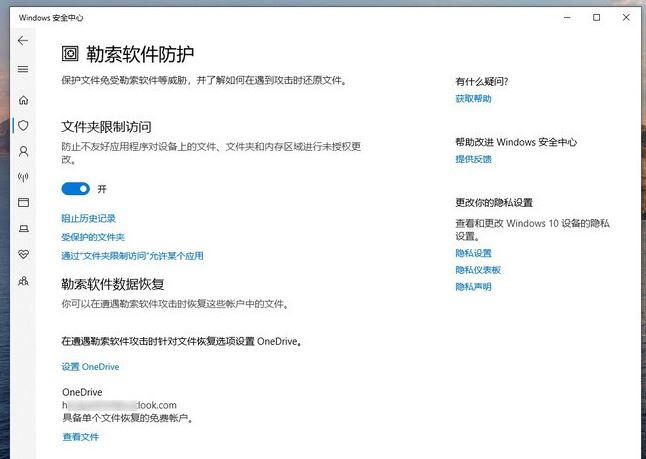Go back with the left arrow icon
Screen dimensions: 646x459
point(23,40)
